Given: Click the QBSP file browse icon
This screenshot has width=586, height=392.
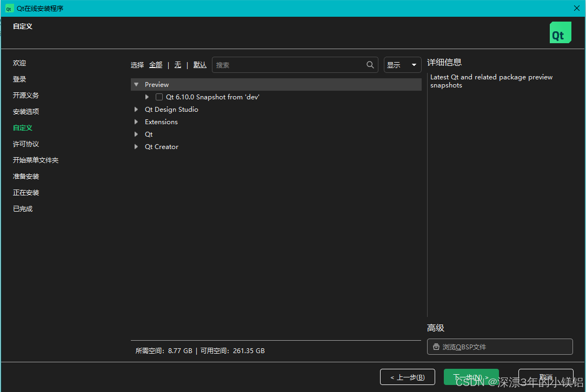Looking at the screenshot, I should (x=436, y=347).
